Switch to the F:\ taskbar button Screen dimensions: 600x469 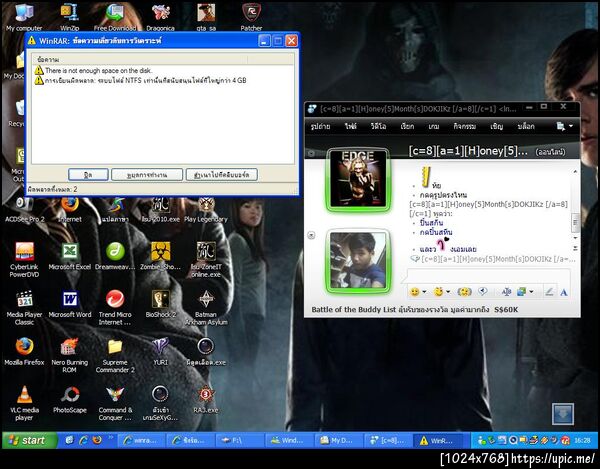coord(240,440)
